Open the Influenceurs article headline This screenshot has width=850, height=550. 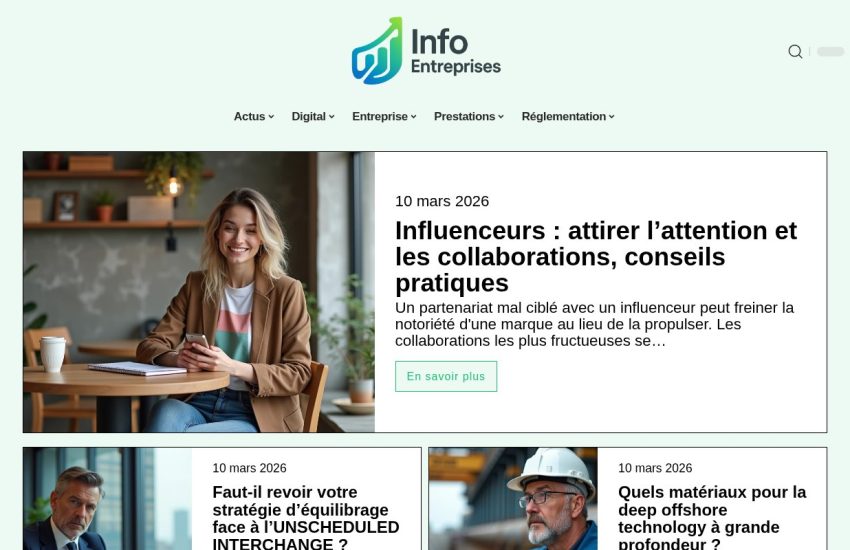pos(596,257)
